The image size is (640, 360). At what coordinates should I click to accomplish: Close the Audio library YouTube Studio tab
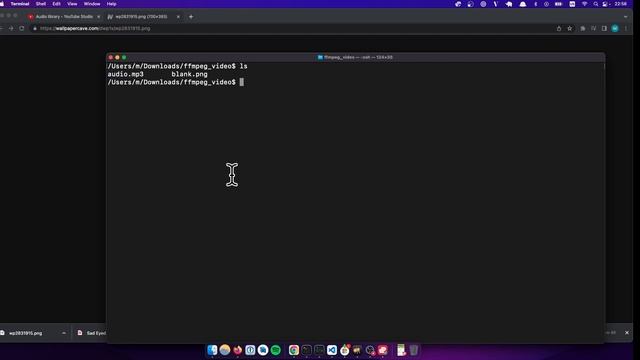pyautogui.click(x=98, y=17)
